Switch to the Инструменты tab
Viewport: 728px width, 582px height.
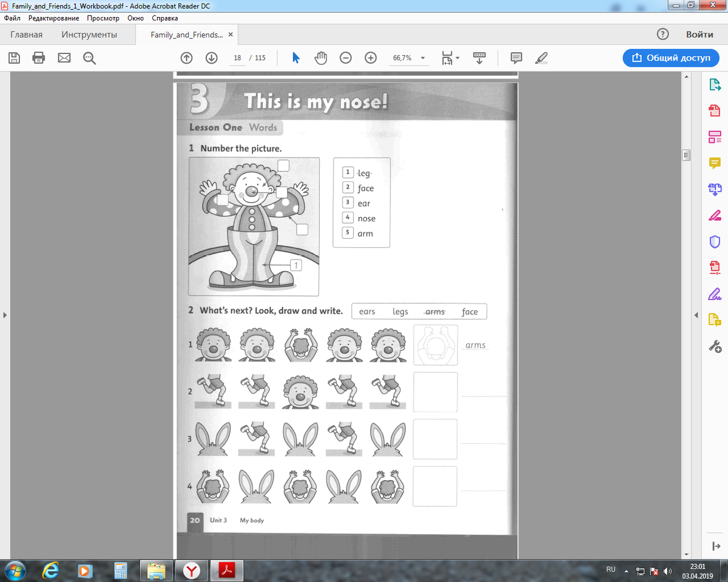pos(89,35)
